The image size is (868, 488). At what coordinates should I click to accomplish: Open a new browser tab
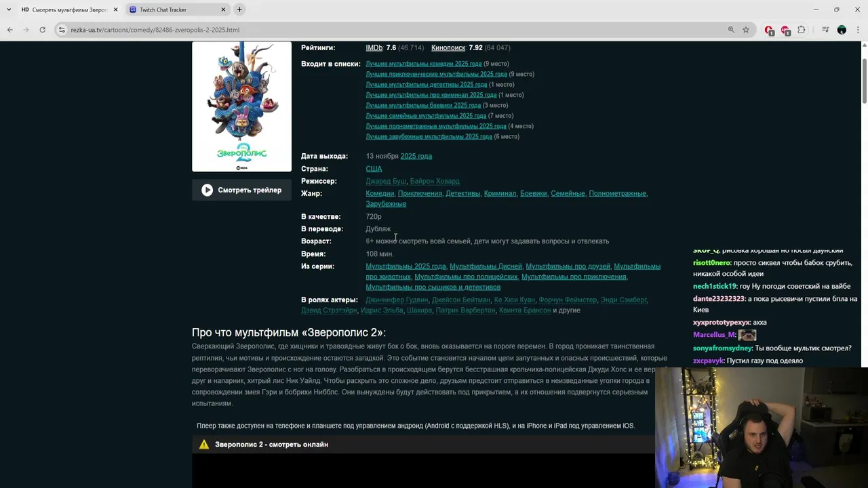click(239, 9)
